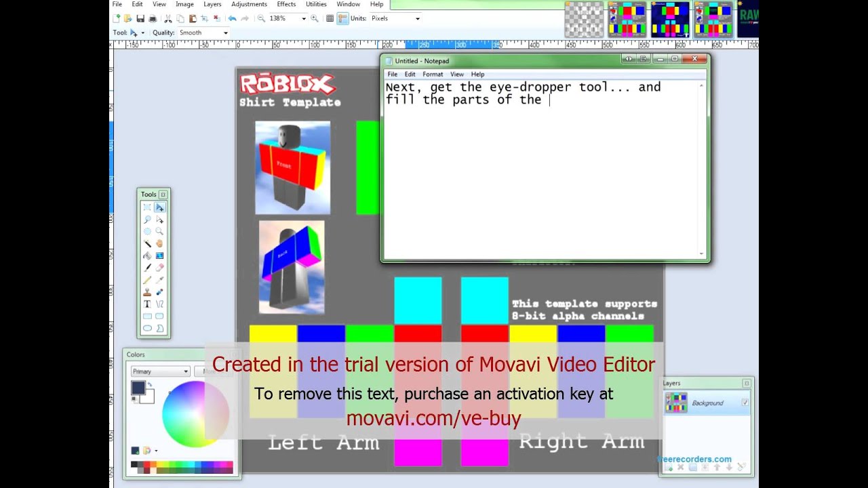Open Notepad's Edit menu
This screenshot has height=488, width=868.
pyautogui.click(x=410, y=74)
